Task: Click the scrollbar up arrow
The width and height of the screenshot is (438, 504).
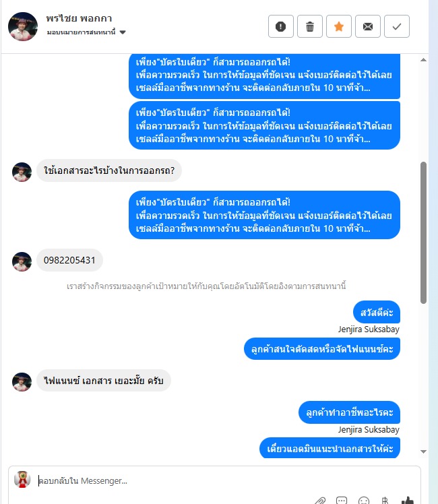Action: (x=423, y=60)
